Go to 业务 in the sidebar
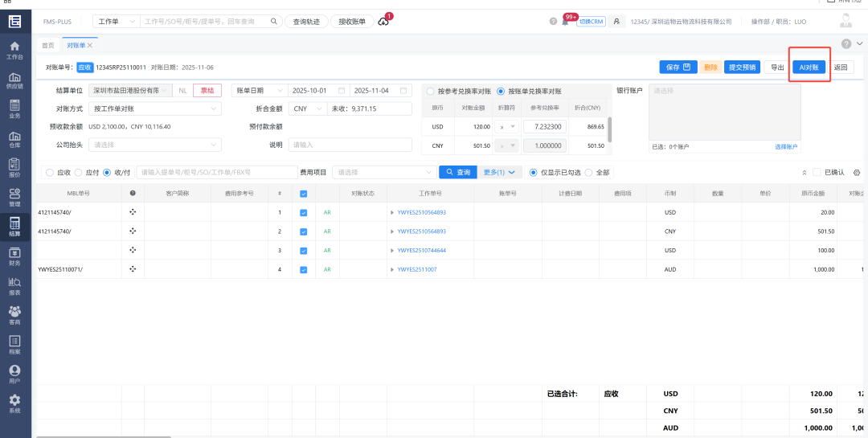Viewport: 868px width, 438px height. pos(15,109)
